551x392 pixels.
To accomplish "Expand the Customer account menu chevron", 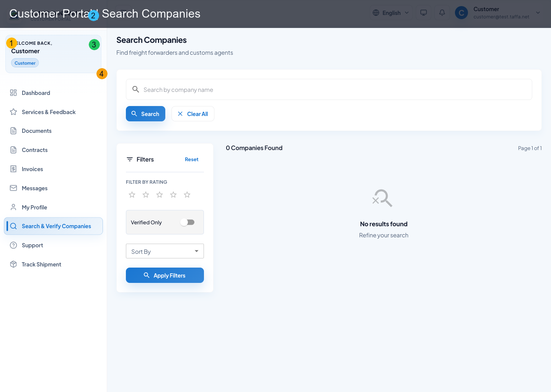I will (538, 13).
